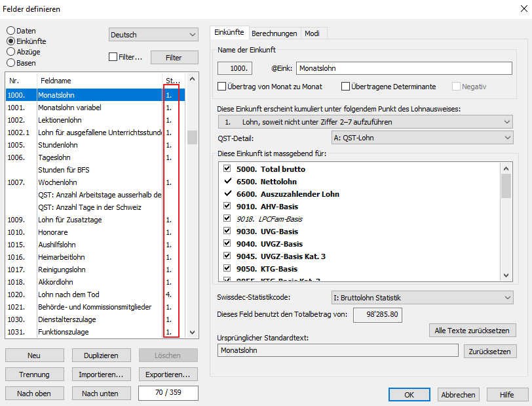Select the Daten radio button
Screen dimensions: 532x406
click(x=11, y=31)
